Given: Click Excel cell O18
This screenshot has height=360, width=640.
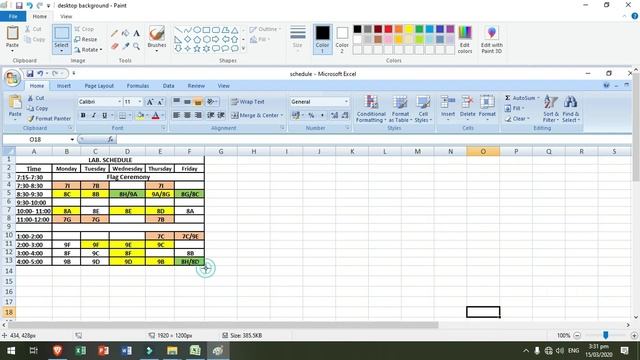Looking at the screenshot, I should pos(483,312).
